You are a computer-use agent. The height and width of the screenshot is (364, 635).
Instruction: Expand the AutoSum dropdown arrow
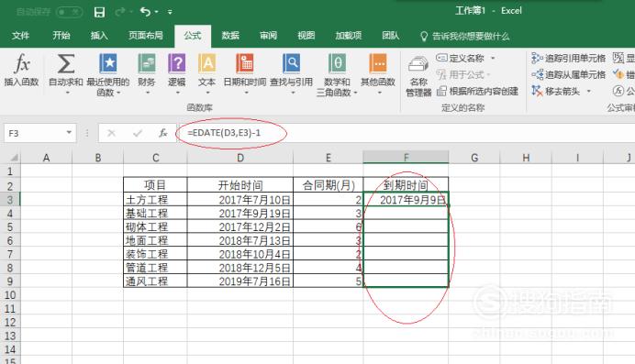click(x=67, y=93)
